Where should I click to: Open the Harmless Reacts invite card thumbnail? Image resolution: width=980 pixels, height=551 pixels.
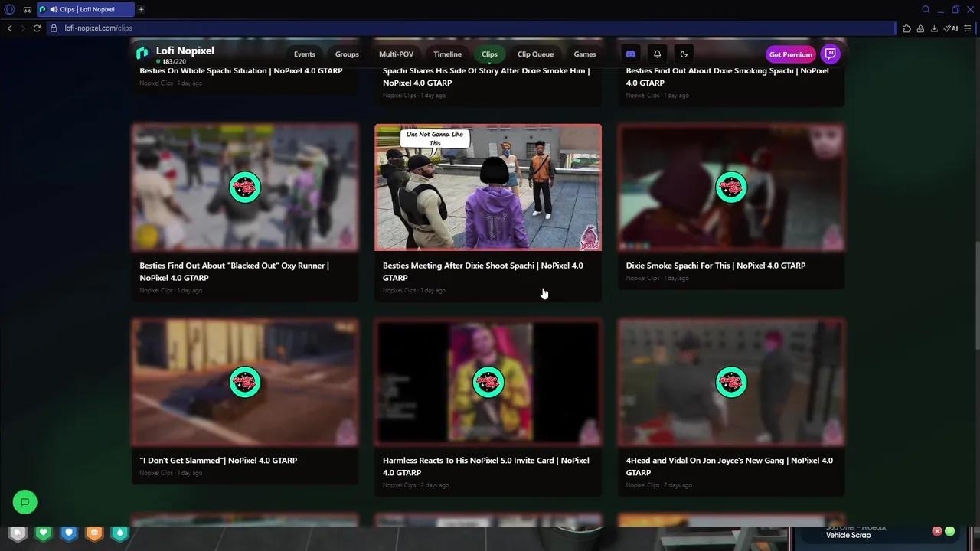point(488,382)
